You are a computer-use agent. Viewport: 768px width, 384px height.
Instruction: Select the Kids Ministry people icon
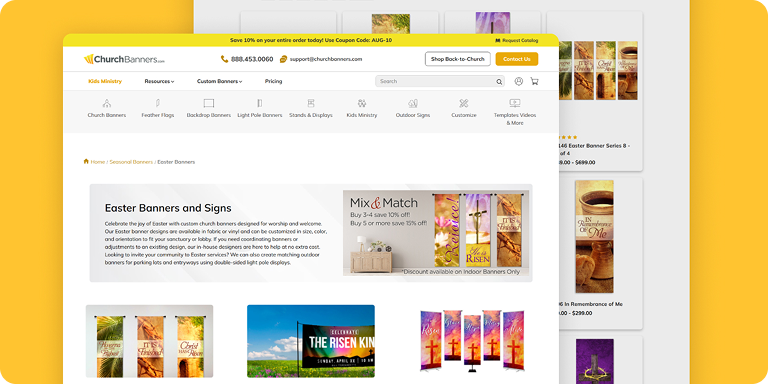click(x=362, y=103)
